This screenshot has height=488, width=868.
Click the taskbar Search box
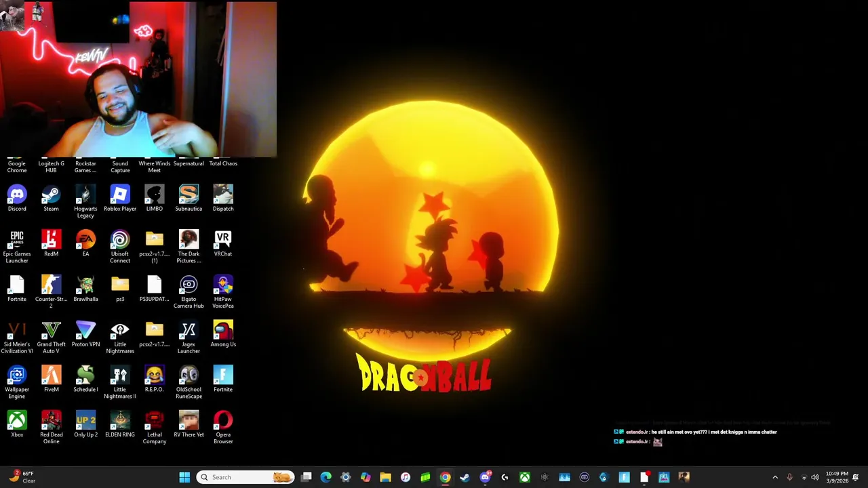click(245, 477)
